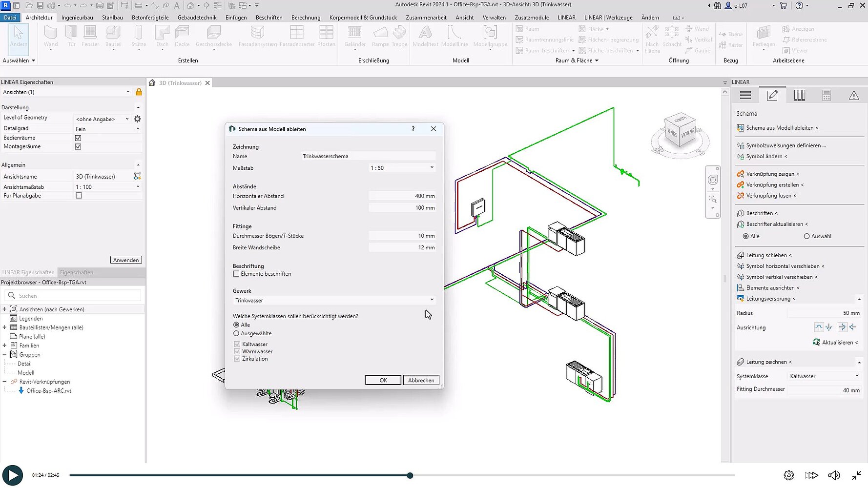The height and width of the screenshot is (488, 868).
Task: Open the Gewerk Trinkwasser dropdown
Action: [334, 300]
